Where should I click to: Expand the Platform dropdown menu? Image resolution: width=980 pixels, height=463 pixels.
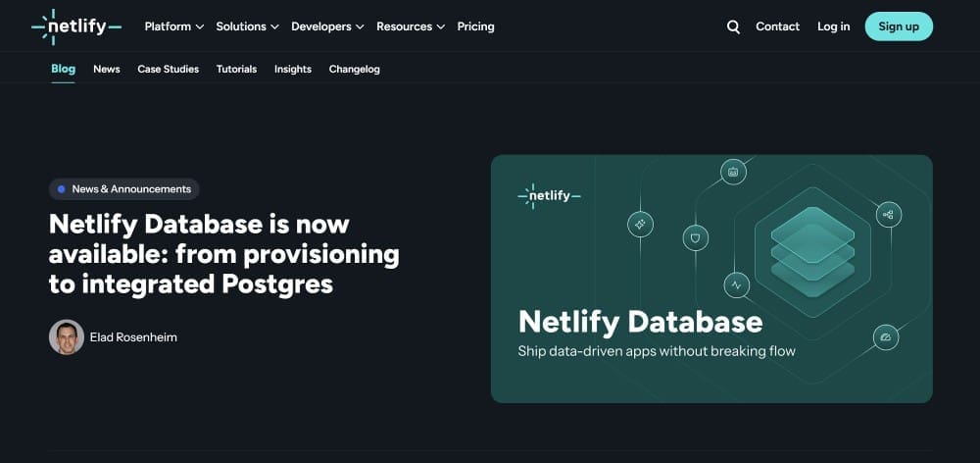point(173,26)
